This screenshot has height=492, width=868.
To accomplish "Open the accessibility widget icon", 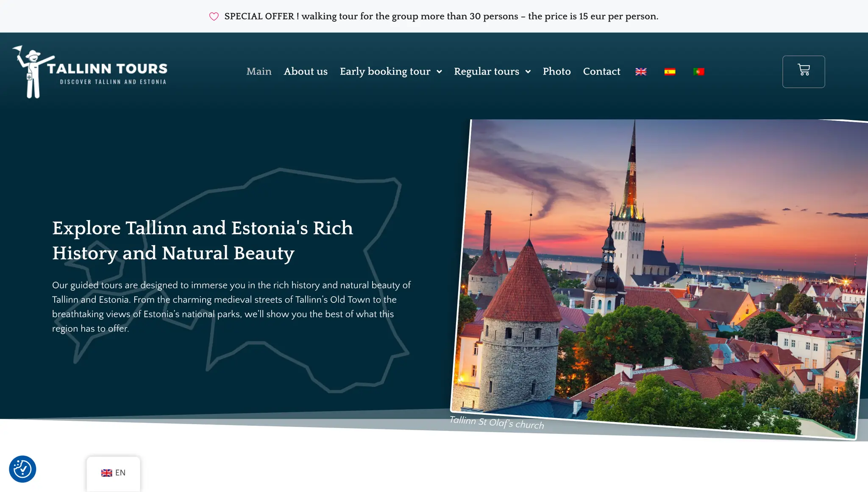I will pos(22,469).
